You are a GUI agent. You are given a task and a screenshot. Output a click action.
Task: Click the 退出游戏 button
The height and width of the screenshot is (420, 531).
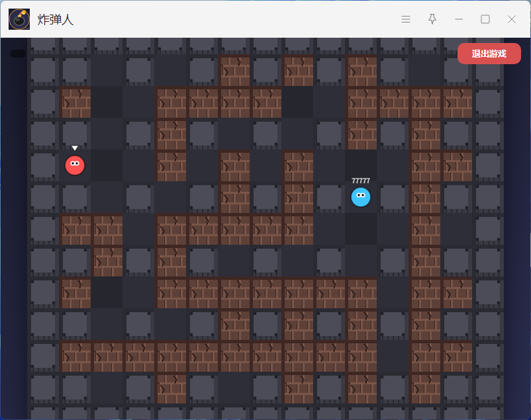[489, 54]
